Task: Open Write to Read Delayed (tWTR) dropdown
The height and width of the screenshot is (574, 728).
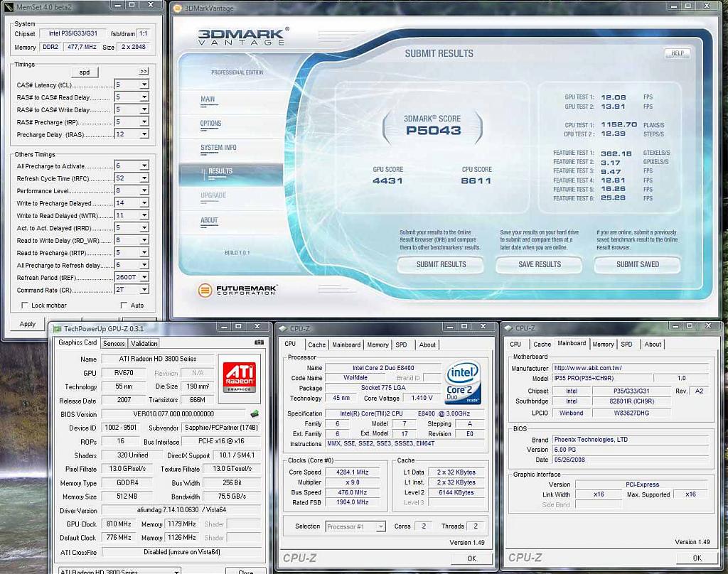Action: [x=144, y=215]
